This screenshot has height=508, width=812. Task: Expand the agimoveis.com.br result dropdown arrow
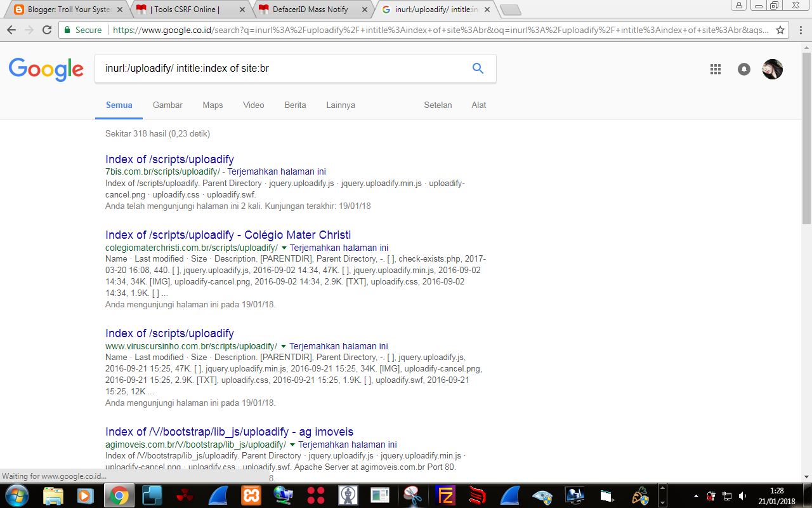(x=292, y=444)
